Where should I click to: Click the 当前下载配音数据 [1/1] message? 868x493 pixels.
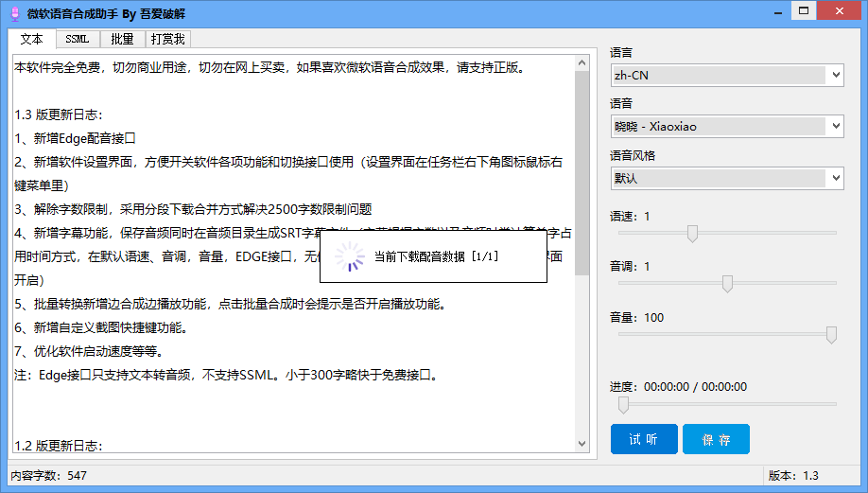[436, 256]
